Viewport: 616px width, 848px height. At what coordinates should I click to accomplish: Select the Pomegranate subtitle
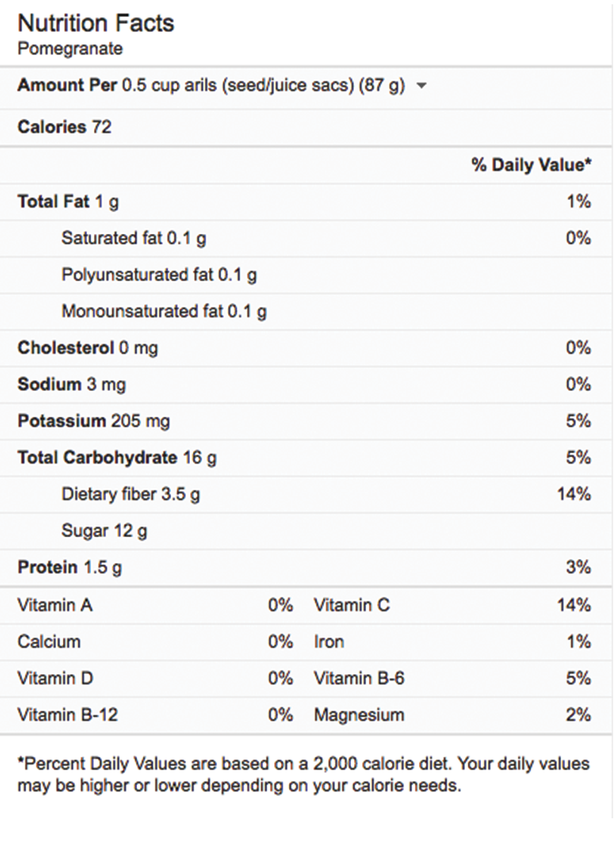[70, 49]
